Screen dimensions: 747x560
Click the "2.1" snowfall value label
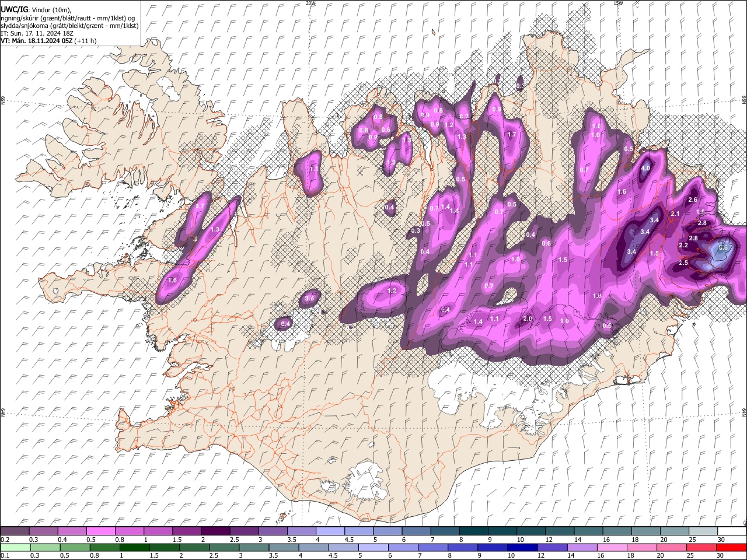point(675,214)
